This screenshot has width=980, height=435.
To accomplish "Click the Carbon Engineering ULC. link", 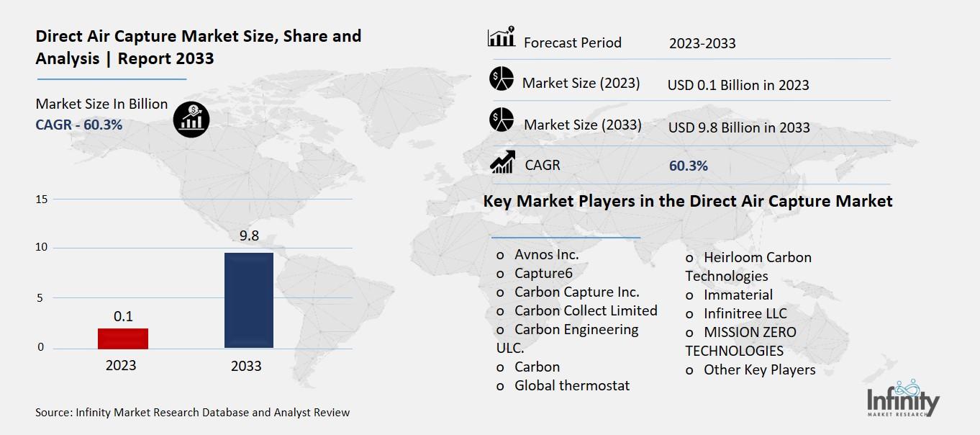I will pyautogui.click(x=576, y=338).
